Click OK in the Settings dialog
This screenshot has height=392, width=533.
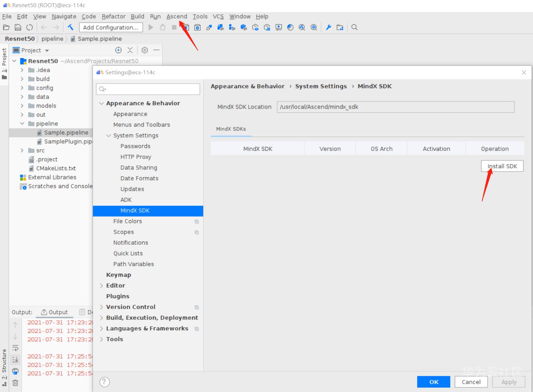434,382
